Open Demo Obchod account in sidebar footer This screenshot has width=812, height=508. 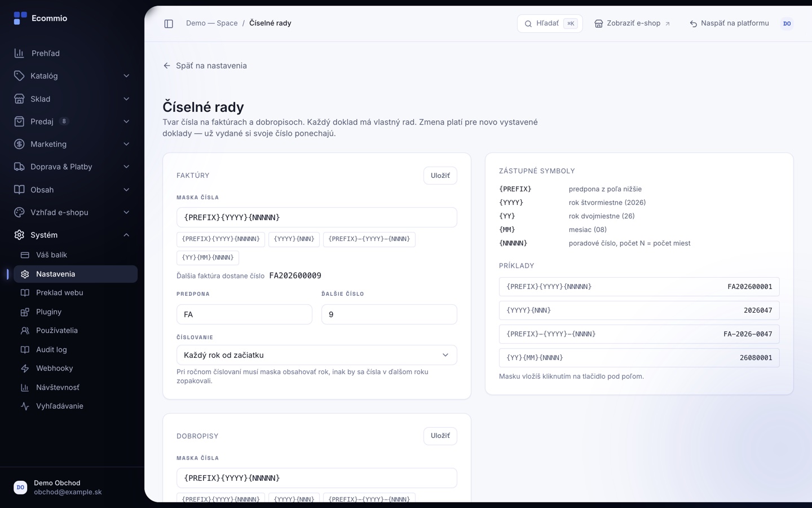click(72, 487)
